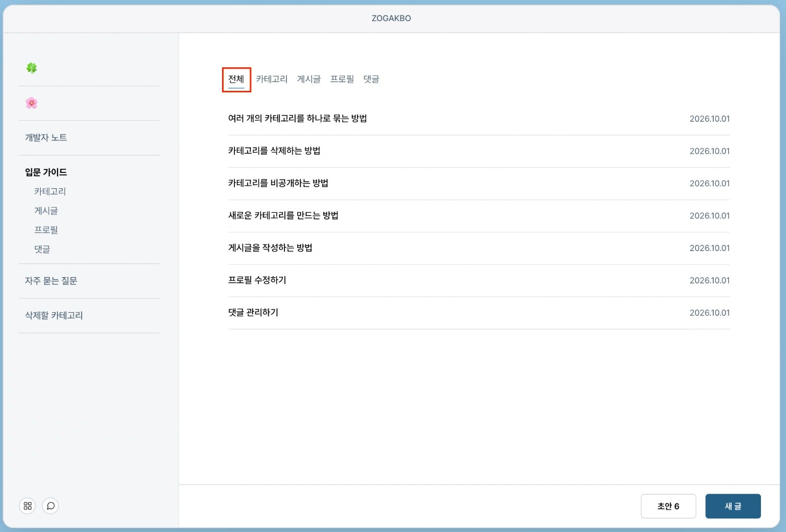Select the 전체 tab
The image size is (786, 532).
coord(236,79)
